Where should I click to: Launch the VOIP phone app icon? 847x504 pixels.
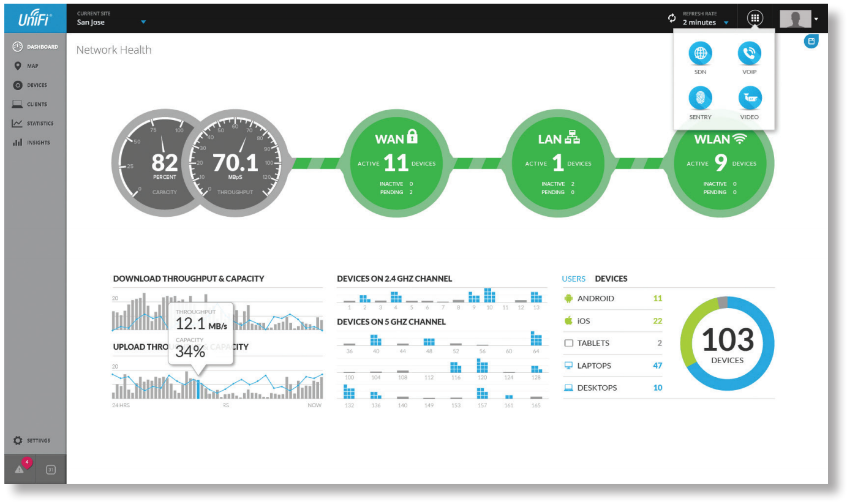pyautogui.click(x=749, y=54)
